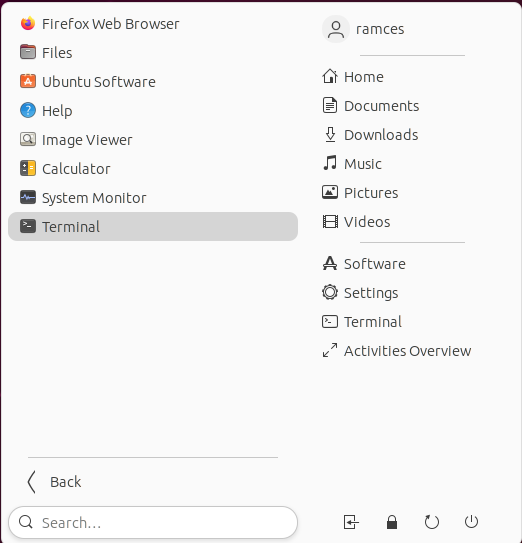Screen dimensions: 522x543
Task: Click the right-column Terminal shortcut icon
Action: click(330, 321)
